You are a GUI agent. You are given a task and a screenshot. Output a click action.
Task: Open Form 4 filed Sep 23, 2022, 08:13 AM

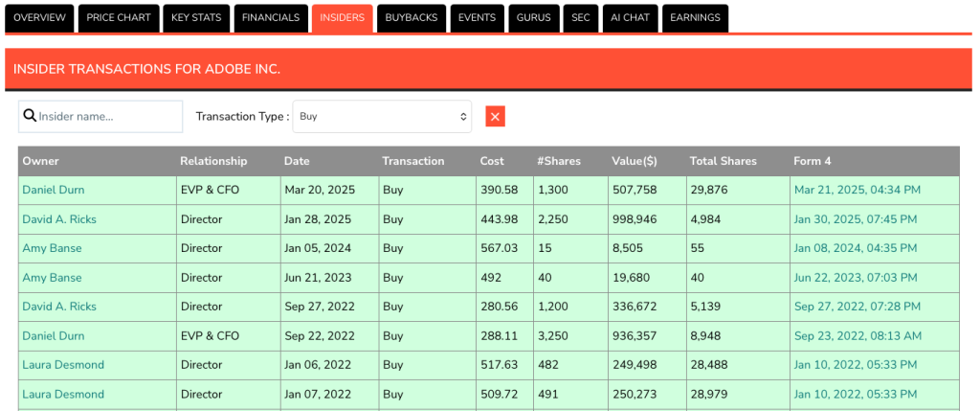[857, 336]
